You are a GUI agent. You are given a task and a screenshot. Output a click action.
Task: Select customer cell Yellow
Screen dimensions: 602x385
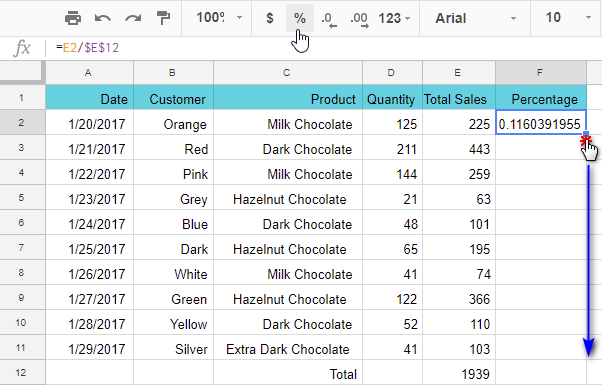(173, 322)
